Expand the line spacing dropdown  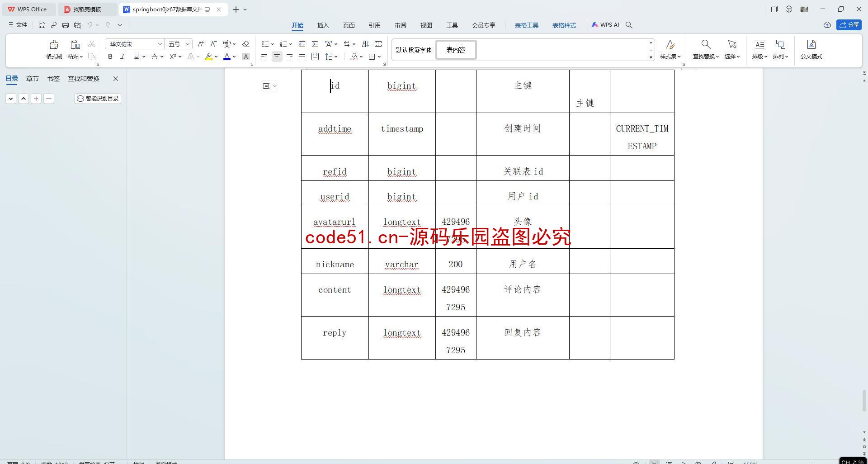click(336, 57)
